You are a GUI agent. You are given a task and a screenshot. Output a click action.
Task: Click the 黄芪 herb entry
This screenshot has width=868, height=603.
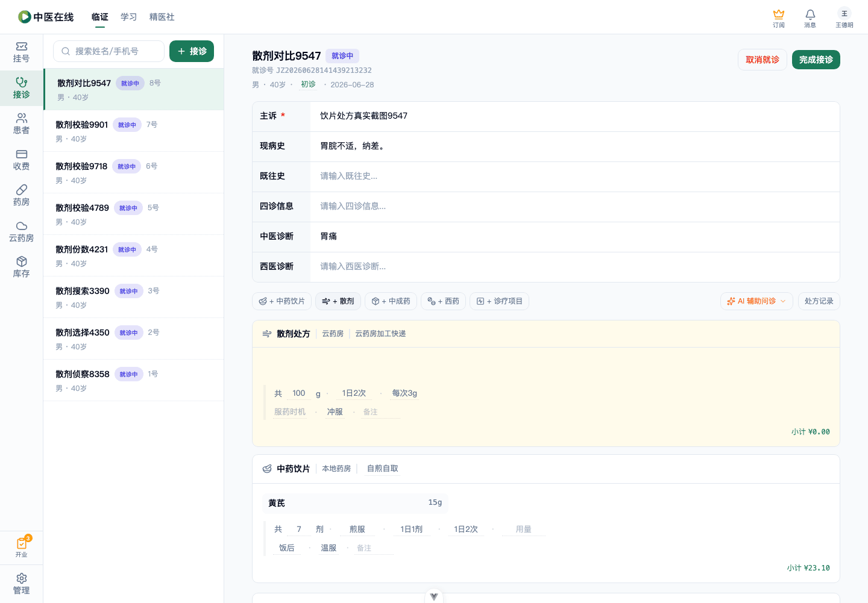click(356, 503)
